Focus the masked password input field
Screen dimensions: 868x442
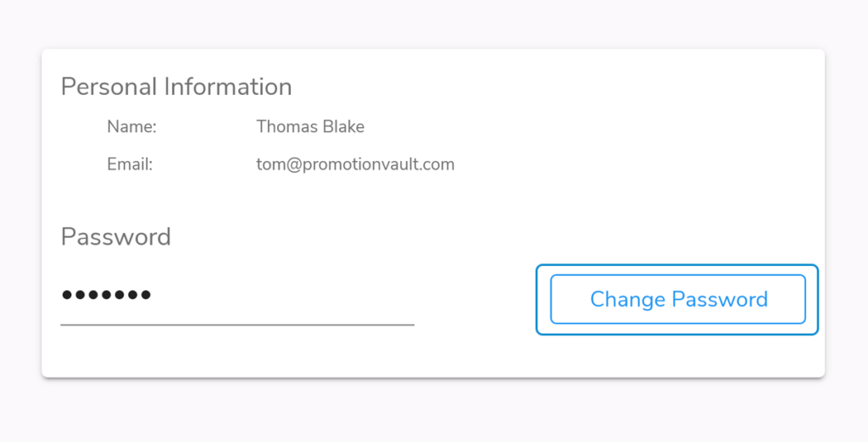pyautogui.click(x=237, y=298)
